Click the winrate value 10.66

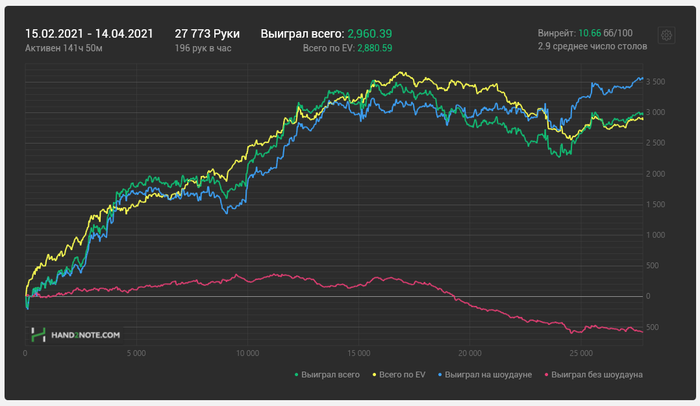click(x=589, y=33)
